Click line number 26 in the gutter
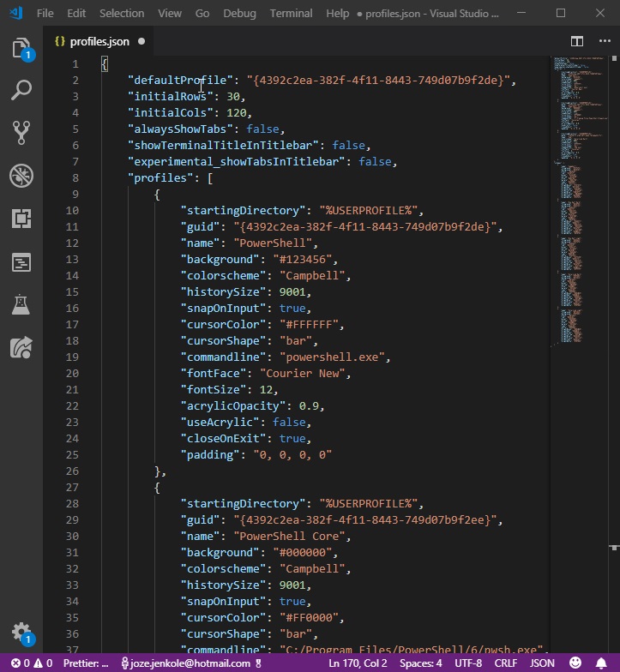The width and height of the screenshot is (620, 672). coord(72,471)
